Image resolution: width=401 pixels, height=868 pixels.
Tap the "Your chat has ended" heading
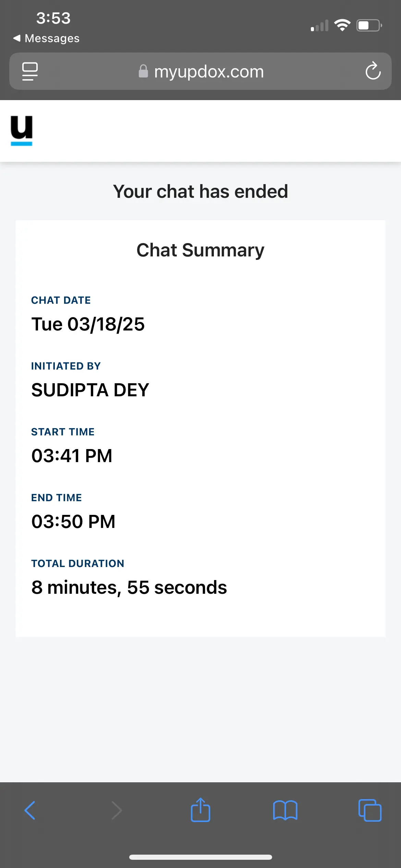click(200, 191)
